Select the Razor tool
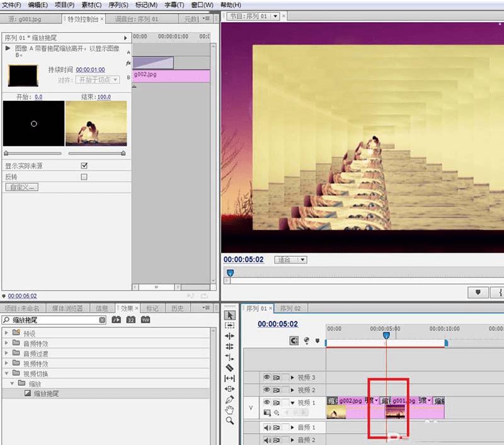 [230, 367]
